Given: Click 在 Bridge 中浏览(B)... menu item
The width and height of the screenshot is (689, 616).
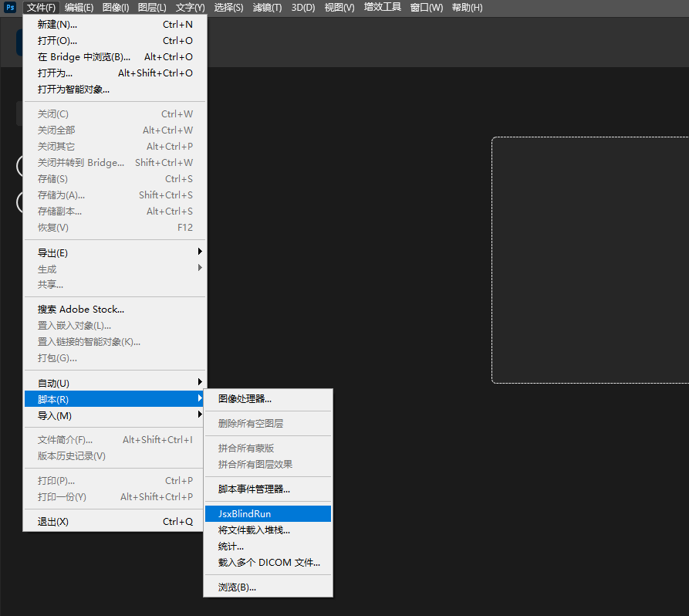Looking at the screenshot, I should click(x=84, y=56).
